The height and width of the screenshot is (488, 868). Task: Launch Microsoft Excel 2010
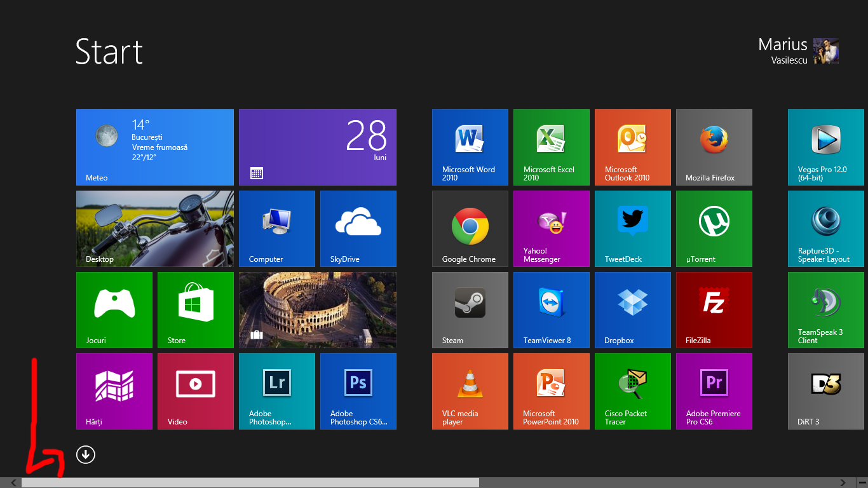pyautogui.click(x=552, y=147)
